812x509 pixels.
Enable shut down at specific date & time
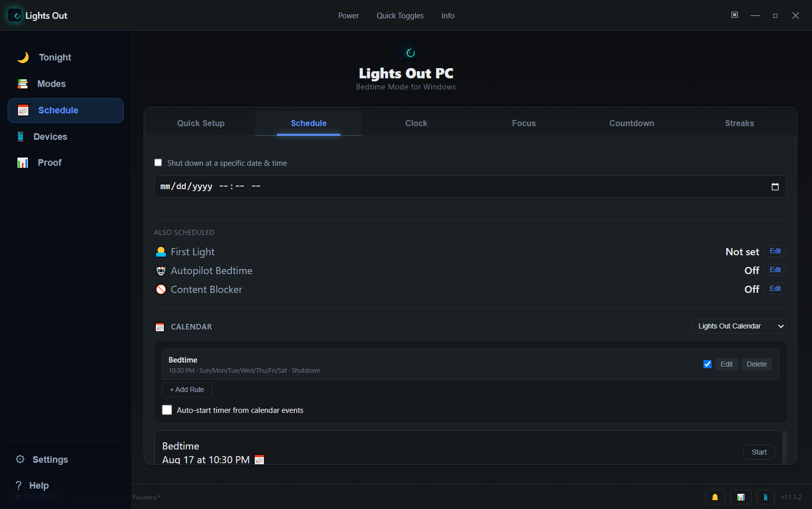coord(158,163)
